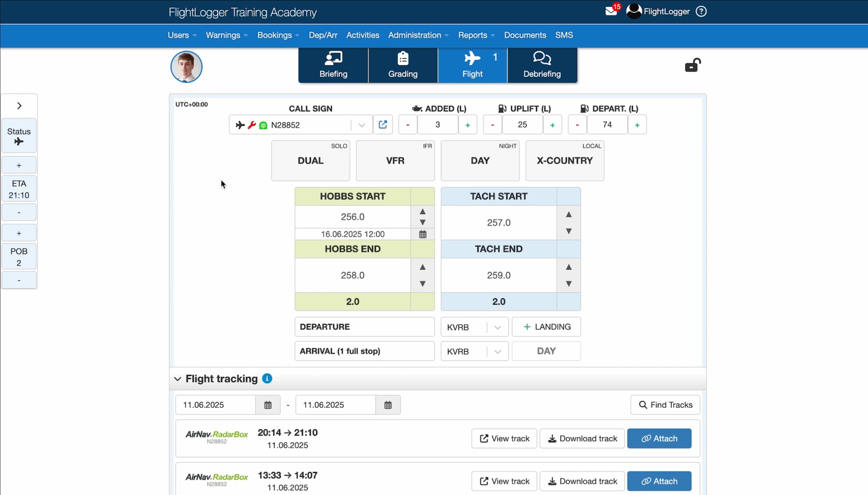Open Hobbs start date calendar picker
This screenshot has width=868, height=495.
pyautogui.click(x=423, y=234)
